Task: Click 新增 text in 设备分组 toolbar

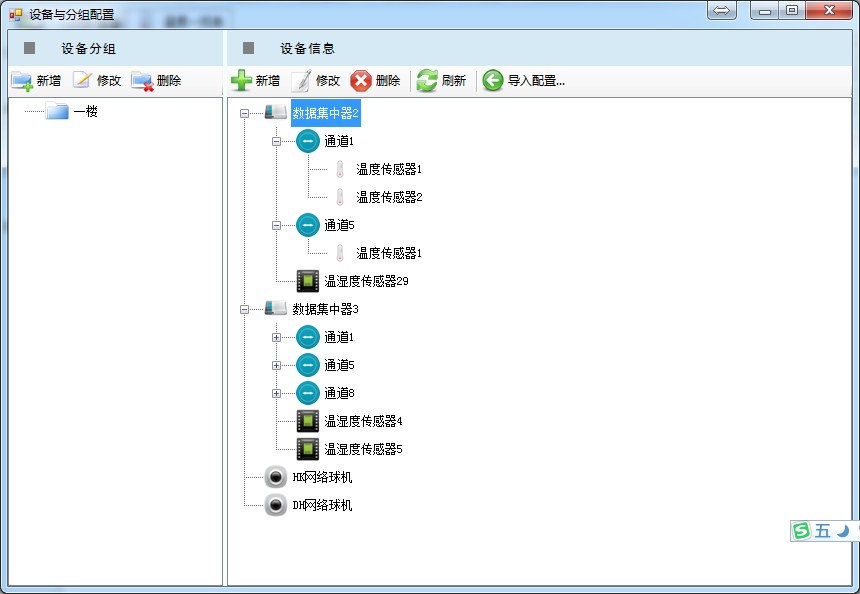Action: click(x=49, y=81)
